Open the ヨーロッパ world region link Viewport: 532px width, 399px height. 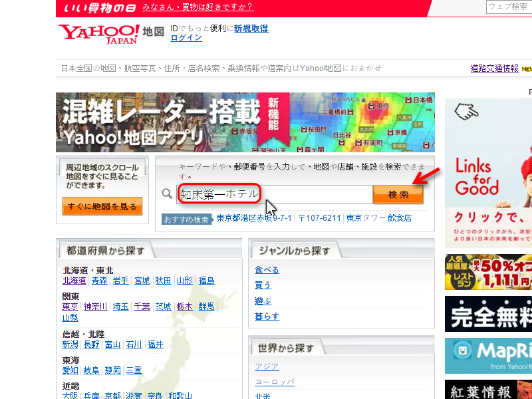coord(275,382)
